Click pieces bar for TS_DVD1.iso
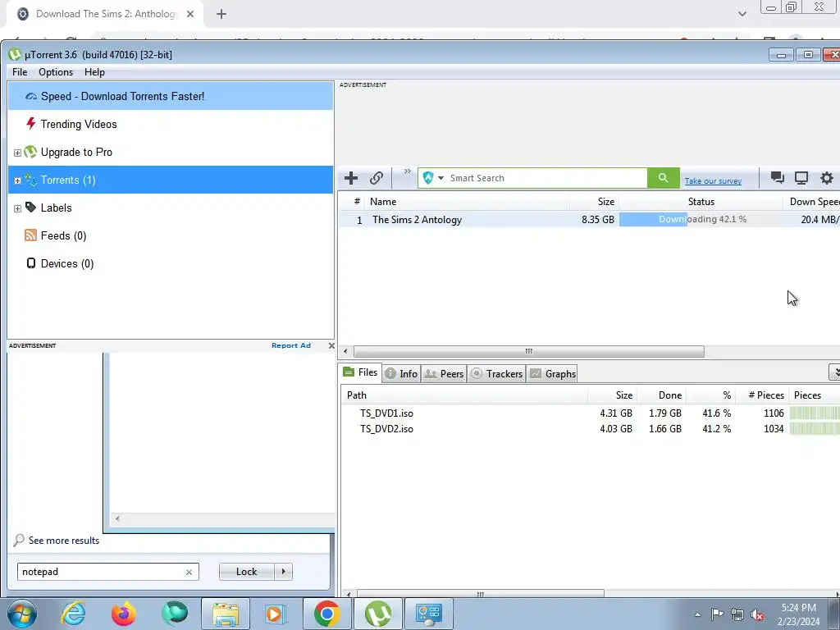Image resolution: width=840 pixels, height=630 pixels. pos(815,413)
